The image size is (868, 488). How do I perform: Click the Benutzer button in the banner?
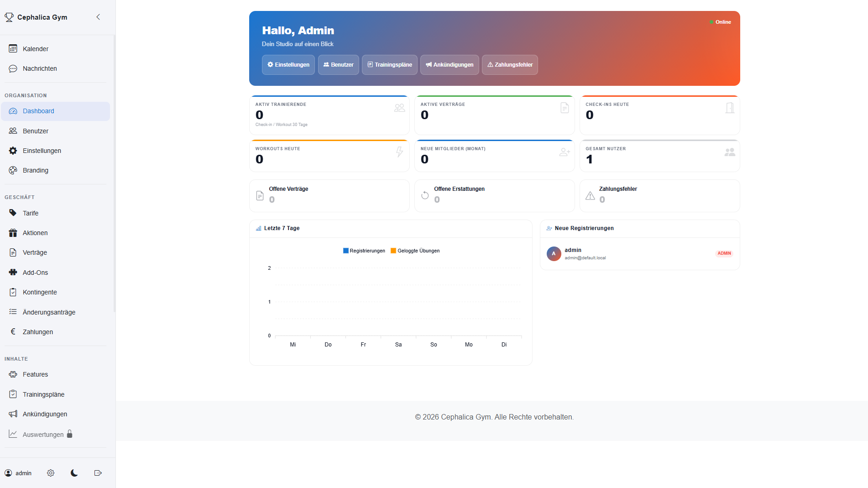[x=339, y=65]
